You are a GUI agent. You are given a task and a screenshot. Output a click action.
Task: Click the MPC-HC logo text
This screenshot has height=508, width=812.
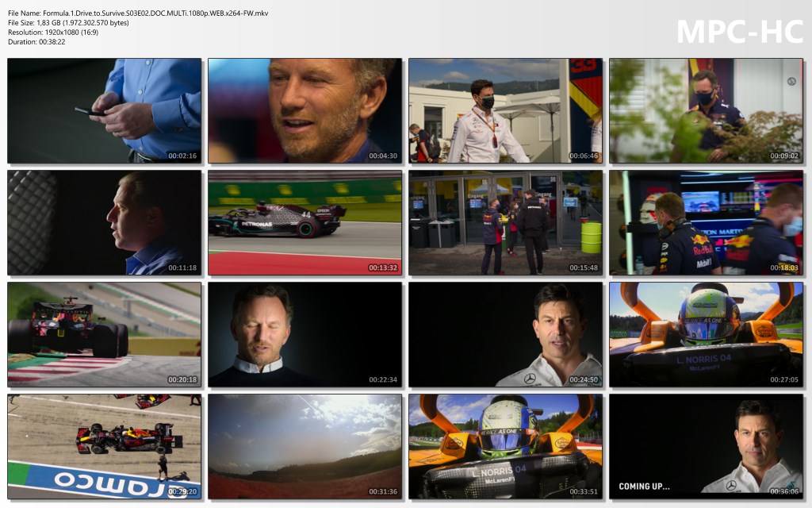coord(739,32)
